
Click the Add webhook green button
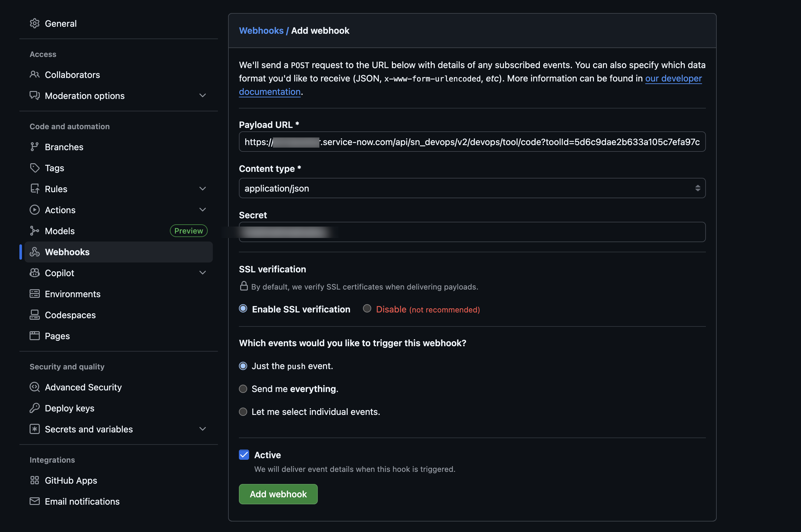pyautogui.click(x=278, y=494)
